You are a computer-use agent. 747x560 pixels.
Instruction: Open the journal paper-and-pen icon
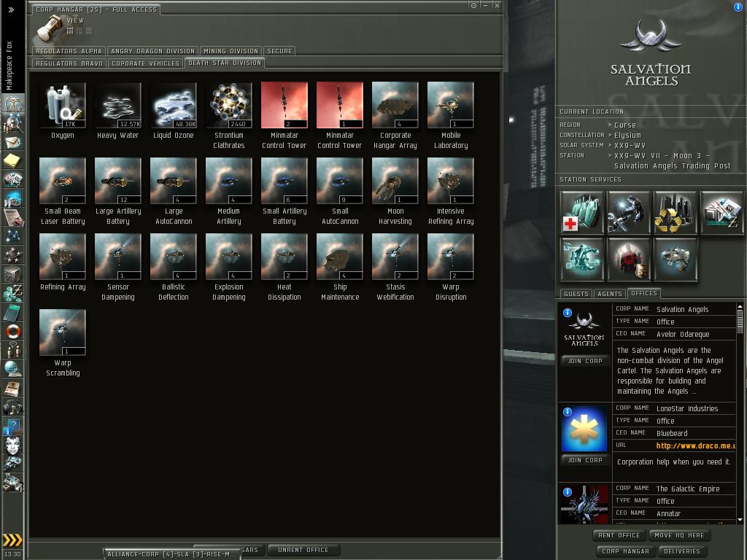point(13,217)
